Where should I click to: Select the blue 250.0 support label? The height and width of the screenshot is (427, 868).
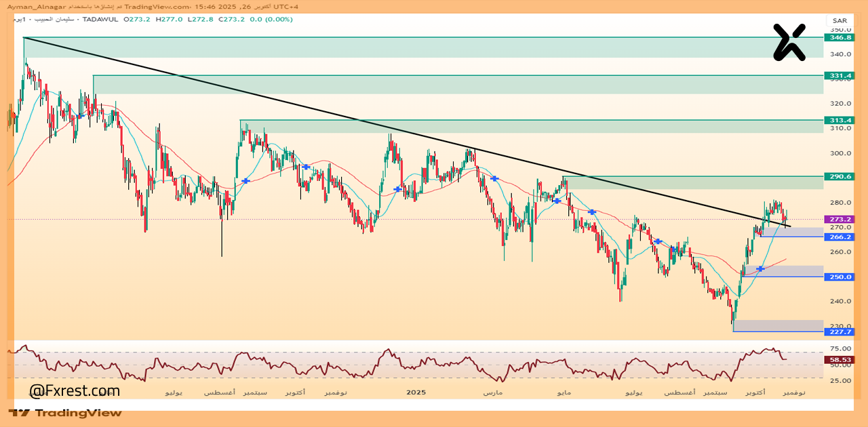[x=839, y=277]
